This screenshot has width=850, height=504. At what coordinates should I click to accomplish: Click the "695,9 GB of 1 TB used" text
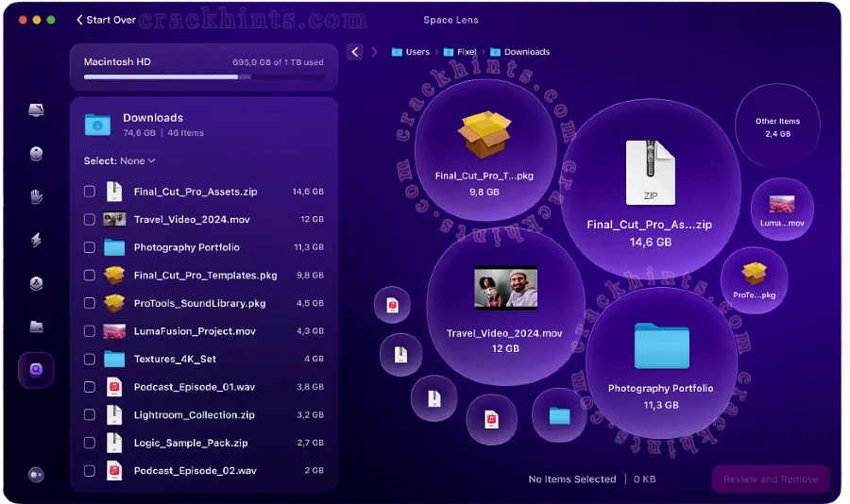[x=278, y=62]
